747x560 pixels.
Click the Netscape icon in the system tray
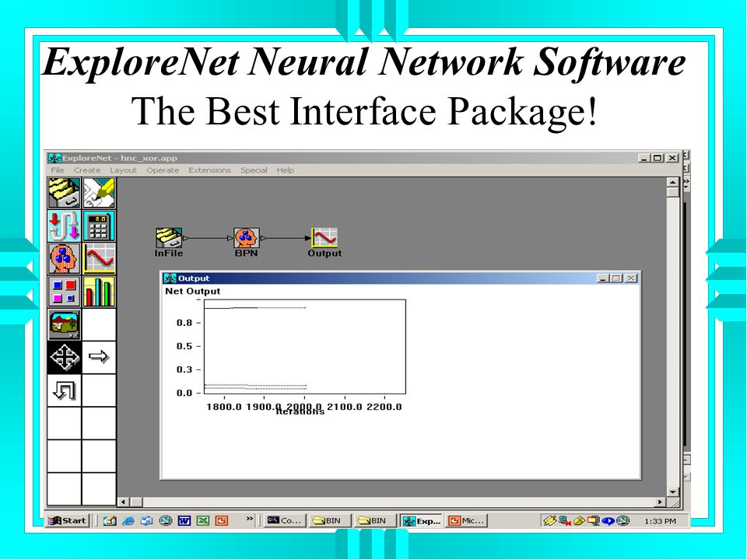pos(622,520)
